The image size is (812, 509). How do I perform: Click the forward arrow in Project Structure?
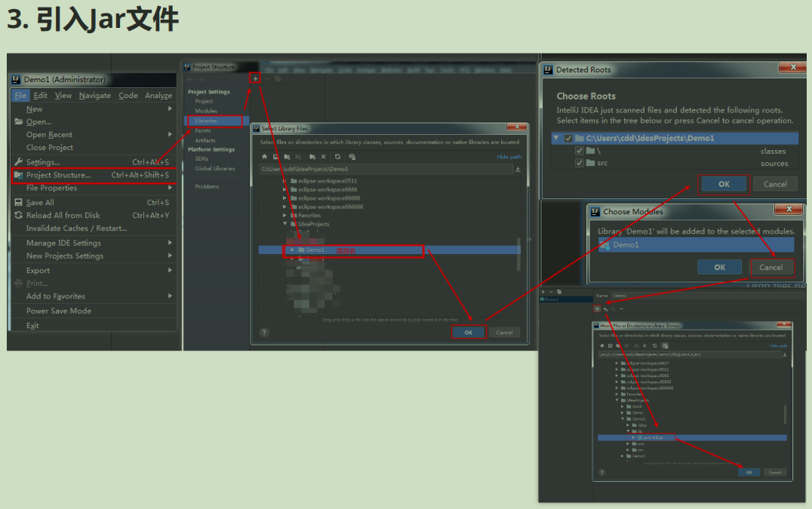point(201,80)
